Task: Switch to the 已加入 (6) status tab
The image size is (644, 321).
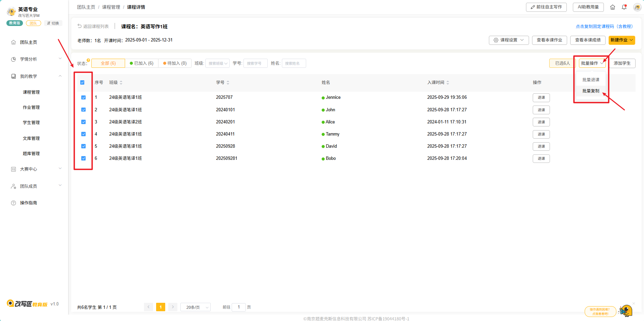Action: (141, 63)
